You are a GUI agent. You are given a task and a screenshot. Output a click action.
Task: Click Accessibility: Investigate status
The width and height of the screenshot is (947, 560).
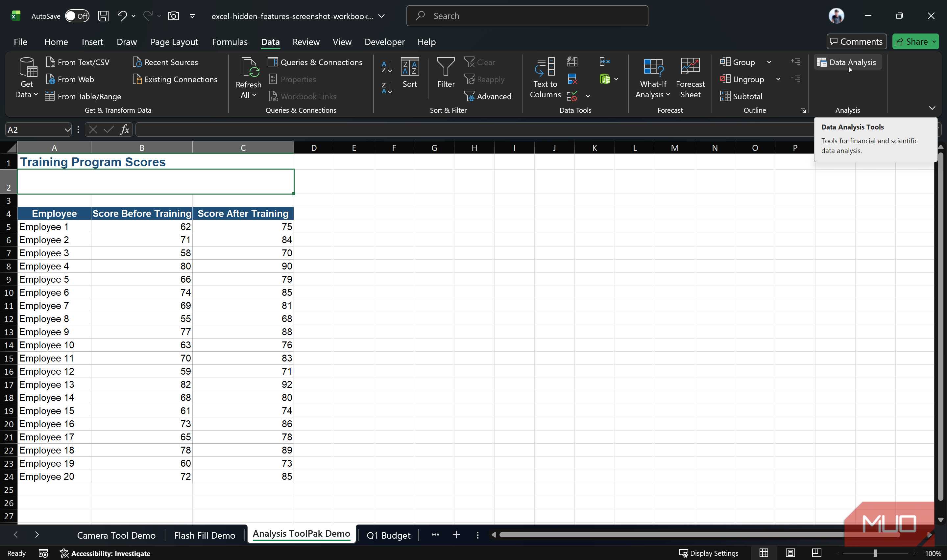tap(105, 553)
